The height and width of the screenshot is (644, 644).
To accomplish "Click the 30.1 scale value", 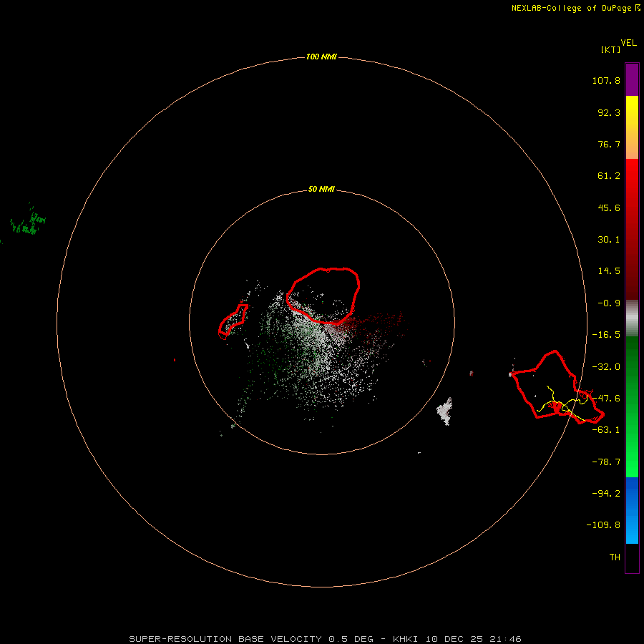I will [x=609, y=240].
